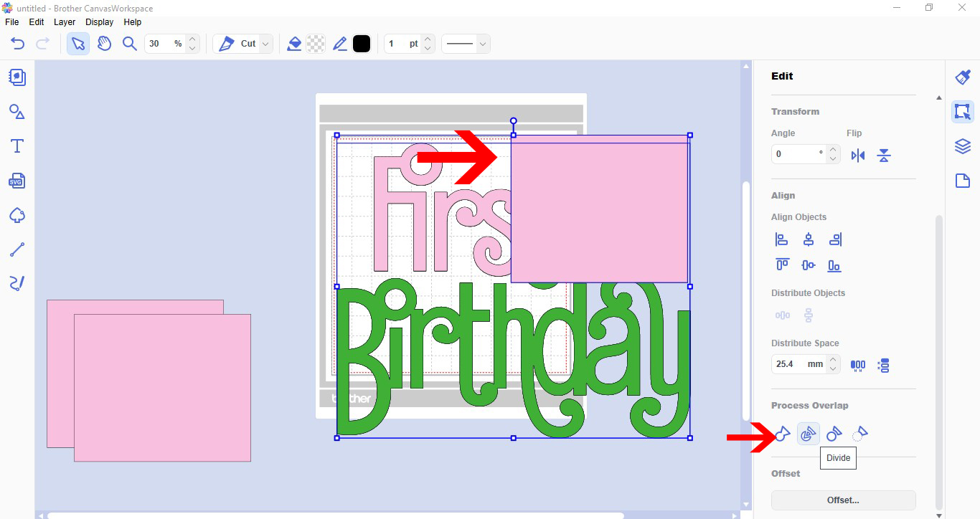
Task: Select the freehand curve tool
Action: pyautogui.click(x=17, y=284)
